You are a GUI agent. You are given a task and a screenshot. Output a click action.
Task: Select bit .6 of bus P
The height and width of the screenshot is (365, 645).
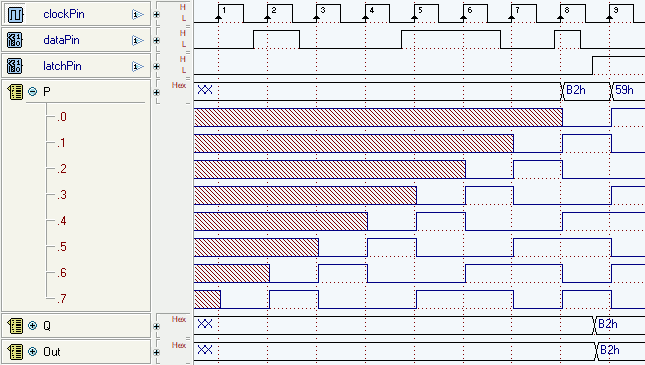(62, 273)
